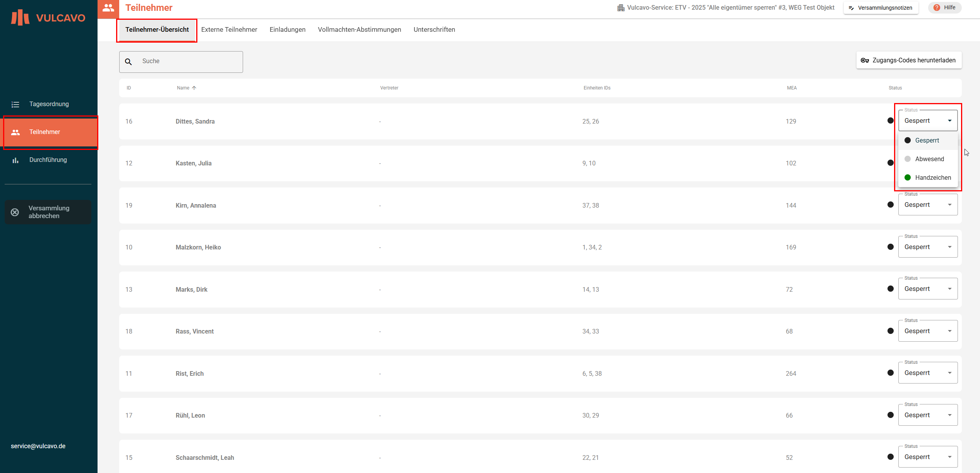
Task: Click the Teilnehmer header people icon
Action: pyautogui.click(x=108, y=8)
